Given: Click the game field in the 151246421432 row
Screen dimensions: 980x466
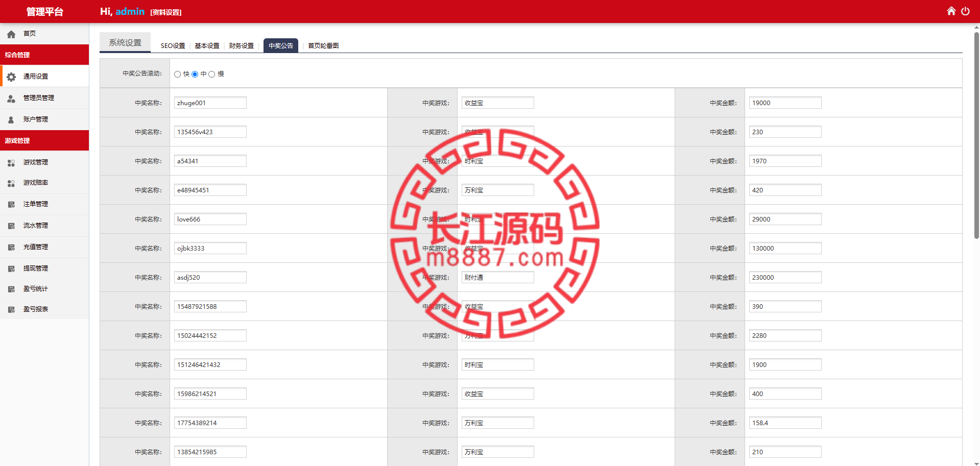Looking at the screenshot, I should (x=498, y=364).
